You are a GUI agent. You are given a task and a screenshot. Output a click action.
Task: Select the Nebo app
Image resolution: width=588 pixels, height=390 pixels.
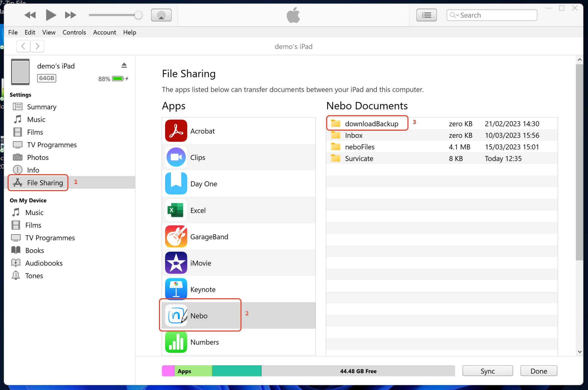[199, 316]
